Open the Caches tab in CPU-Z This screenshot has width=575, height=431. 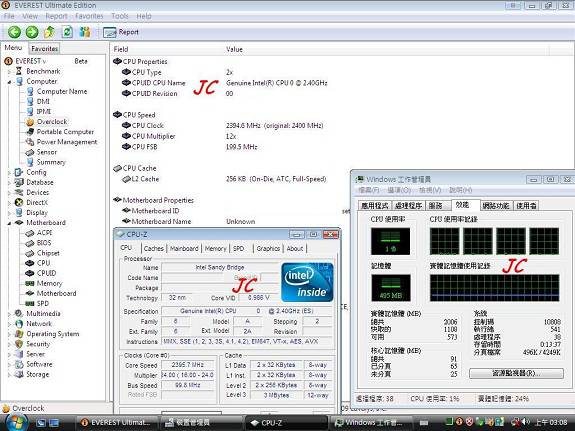(154, 248)
